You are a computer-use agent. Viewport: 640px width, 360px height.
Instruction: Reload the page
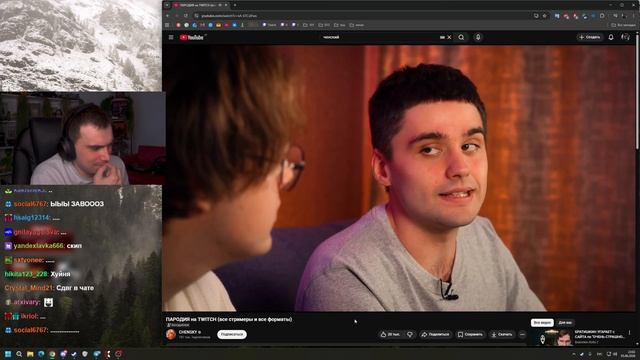186,16
